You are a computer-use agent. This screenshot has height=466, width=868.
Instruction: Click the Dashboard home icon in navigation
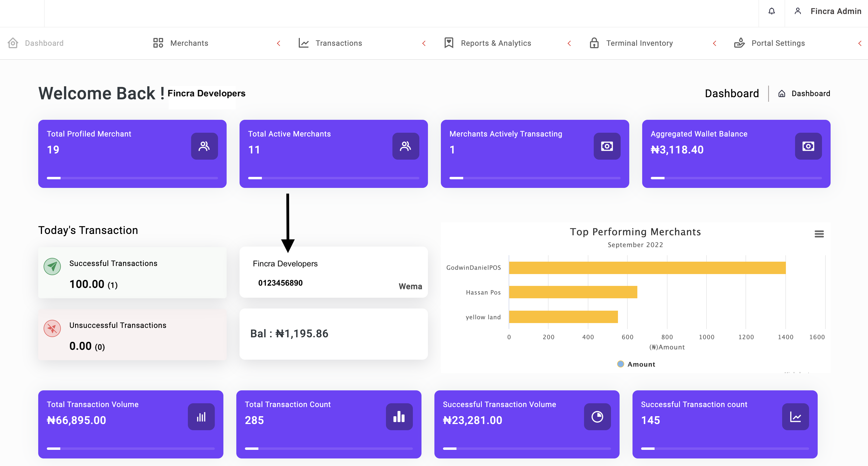point(13,43)
